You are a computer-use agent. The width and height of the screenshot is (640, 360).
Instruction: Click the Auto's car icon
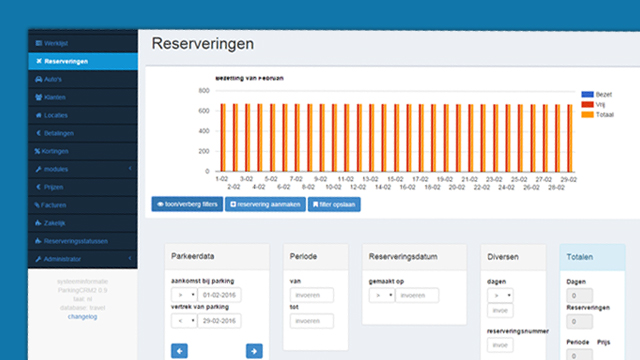39,79
